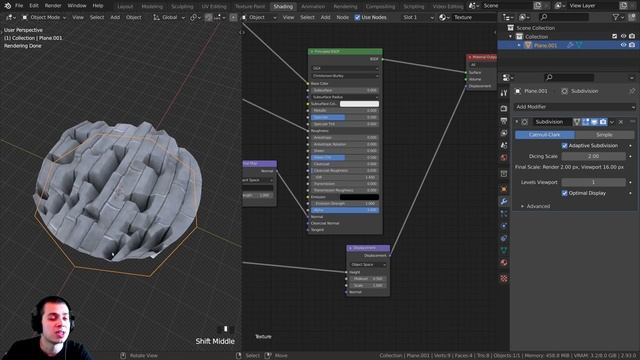The width and height of the screenshot is (640, 360).
Task: Open the File menu
Action: click(x=19, y=6)
